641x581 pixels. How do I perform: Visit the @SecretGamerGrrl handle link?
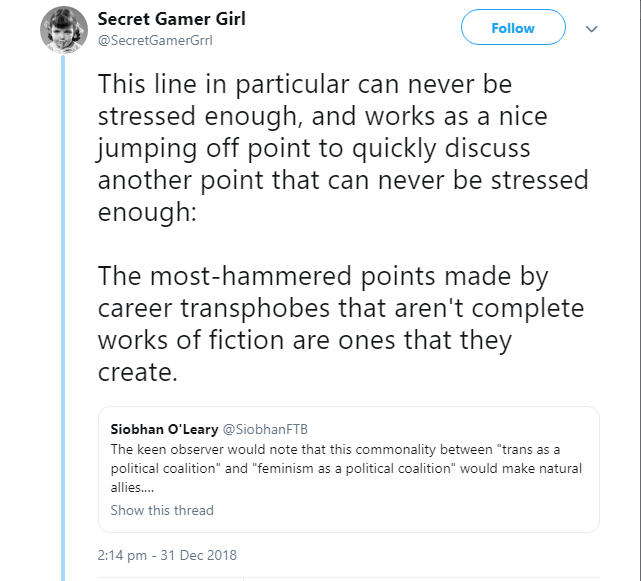(x=155, y=40)
